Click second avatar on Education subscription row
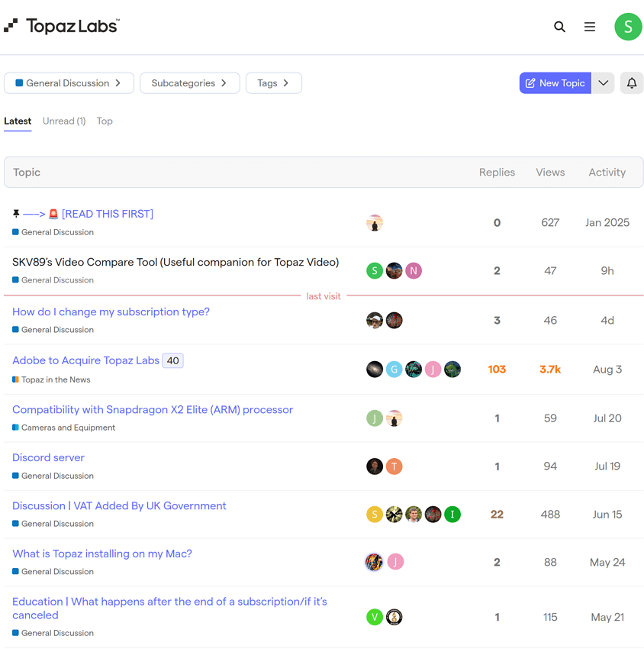Viewport: 644px width, 649px height. (394, 617)
